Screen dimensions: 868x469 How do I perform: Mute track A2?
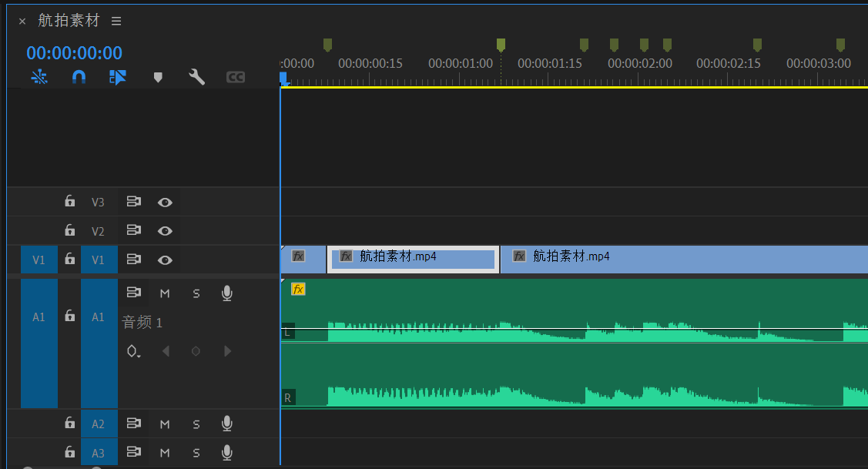pos(165,424)
